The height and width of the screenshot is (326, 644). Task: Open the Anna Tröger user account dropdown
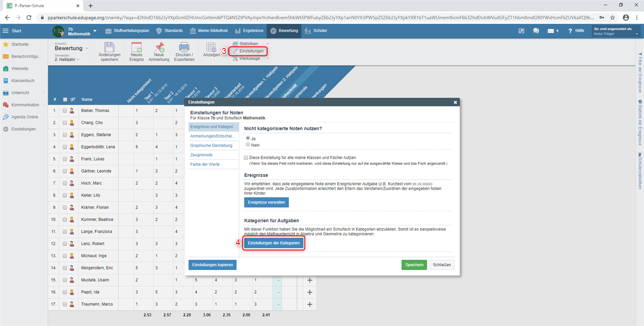point(615,31)
